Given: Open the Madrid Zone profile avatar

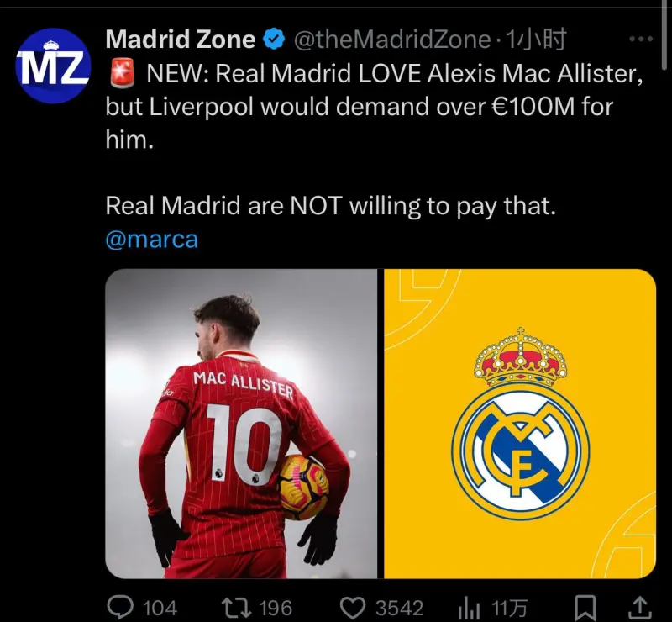Looking at the screenshot, I should point(53,66).
